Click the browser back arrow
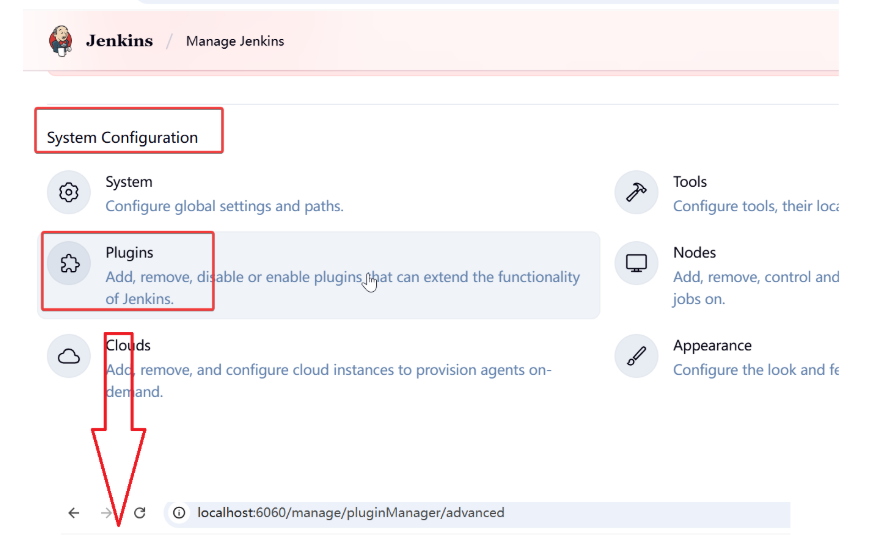The image size is (896, 541). coord(74,513)
